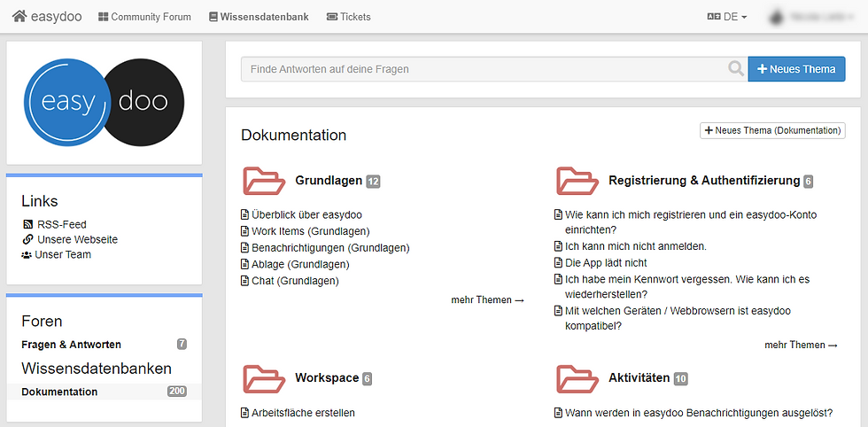This screenshot has width=868, height=427.
Task: Click the Grundlagen folder icon
Action: (264, 181)
